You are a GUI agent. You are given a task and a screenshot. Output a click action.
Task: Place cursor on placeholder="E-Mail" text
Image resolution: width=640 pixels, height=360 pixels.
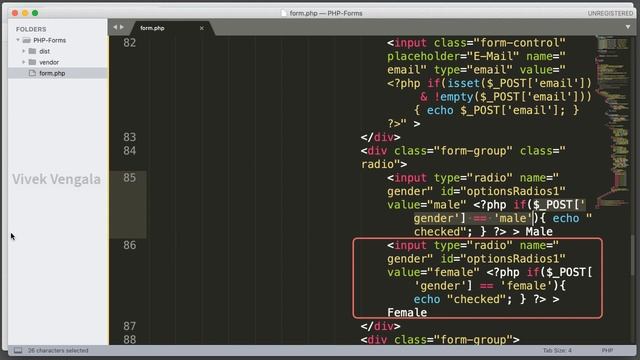coord(453,56)
